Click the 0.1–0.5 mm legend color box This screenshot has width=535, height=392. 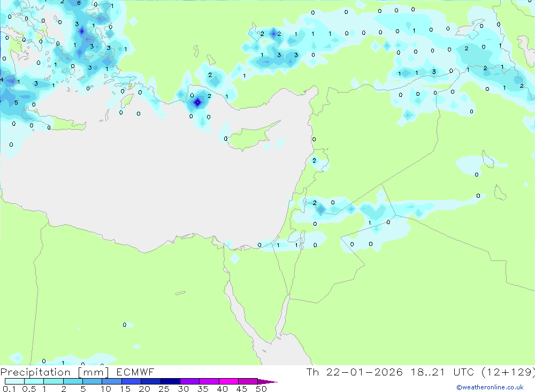14,381
